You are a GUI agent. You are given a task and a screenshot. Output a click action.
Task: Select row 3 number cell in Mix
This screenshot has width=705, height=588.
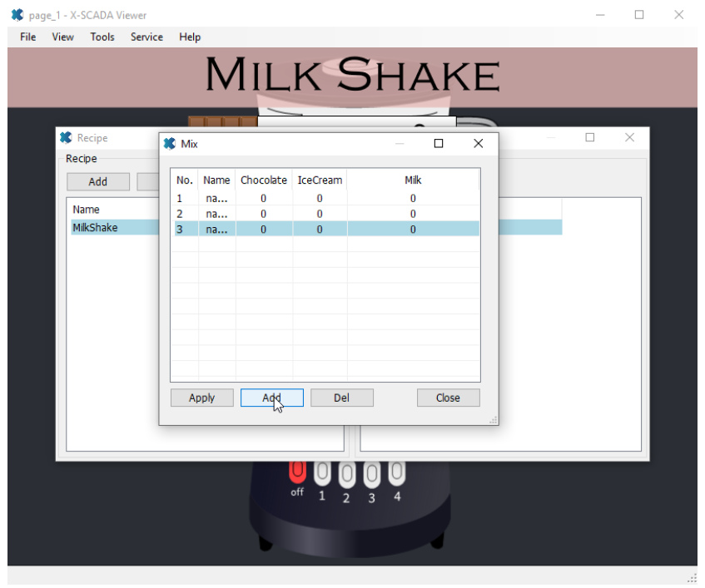pos(186,229)
